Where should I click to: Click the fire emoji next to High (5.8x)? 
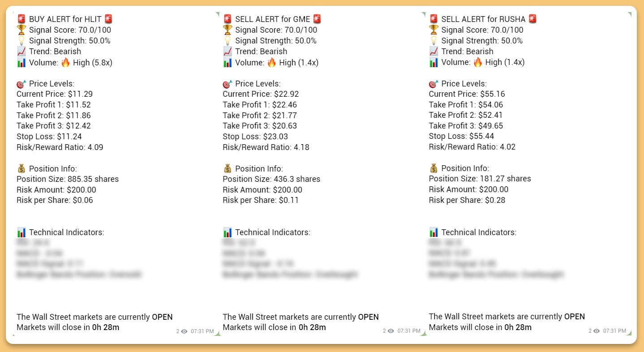tap(65, 62)
